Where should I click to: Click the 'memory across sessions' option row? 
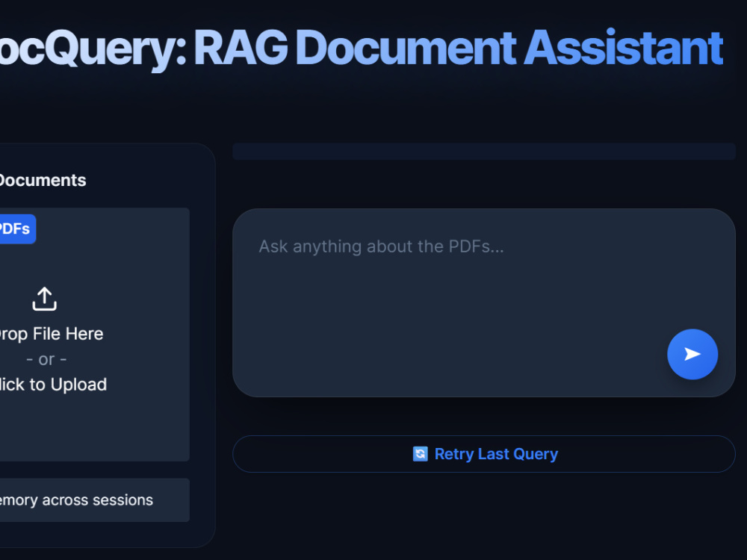click(x=94, y=500)
